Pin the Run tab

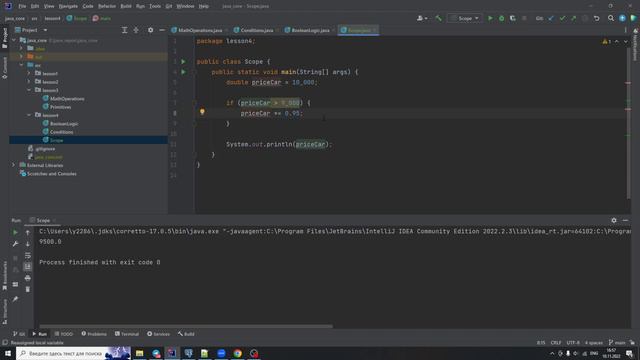(x=15, y=299)
